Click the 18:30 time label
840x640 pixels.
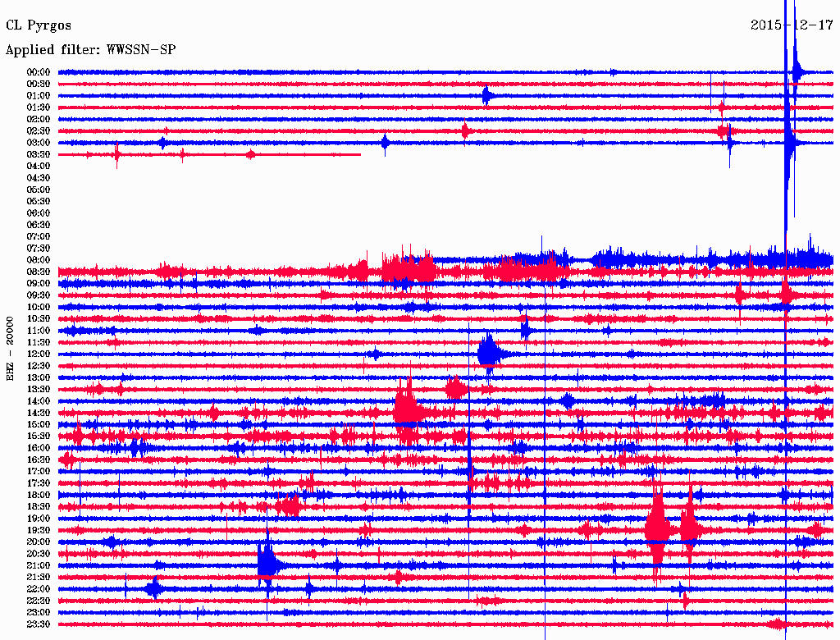(39, 506)
